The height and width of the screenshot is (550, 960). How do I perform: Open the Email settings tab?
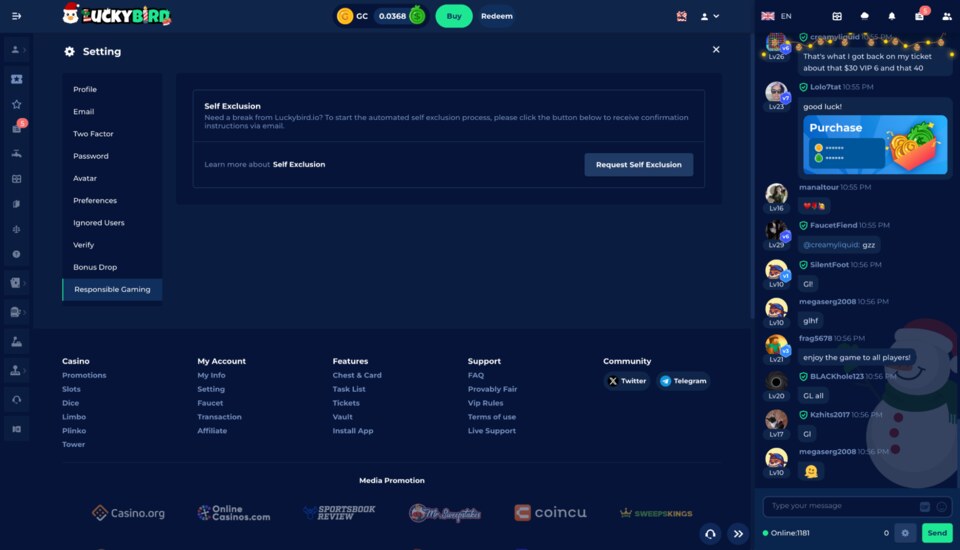112,111
